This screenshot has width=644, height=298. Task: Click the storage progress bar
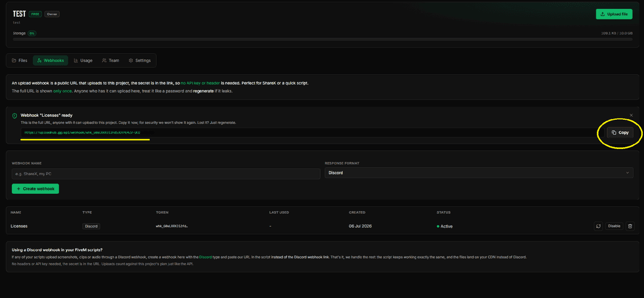pos(323,39)
